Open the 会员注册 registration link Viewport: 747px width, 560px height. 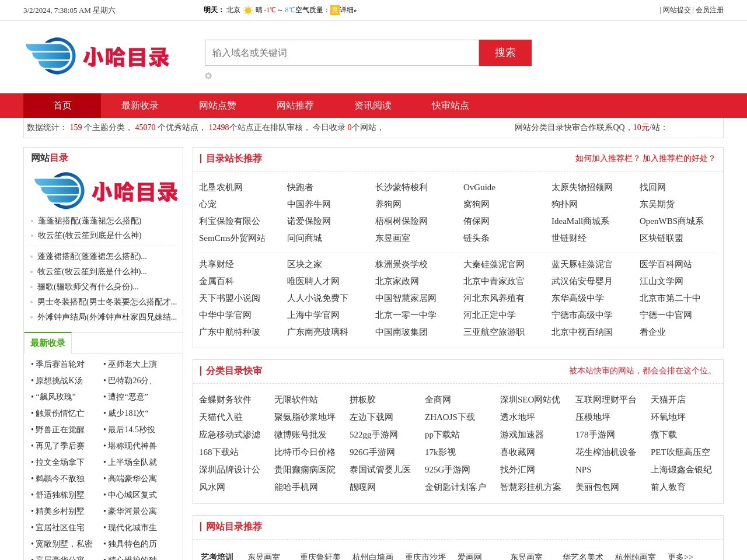pos(708,10)
